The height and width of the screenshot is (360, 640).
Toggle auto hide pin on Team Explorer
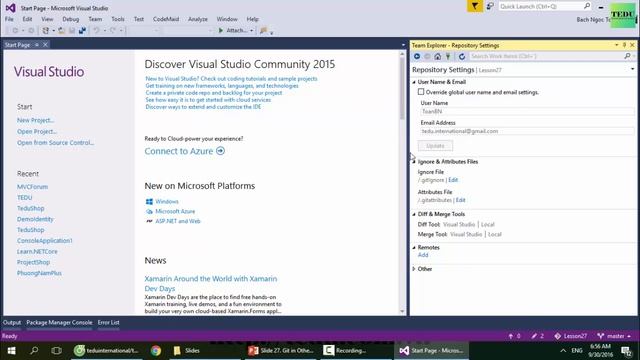(624, 45)
